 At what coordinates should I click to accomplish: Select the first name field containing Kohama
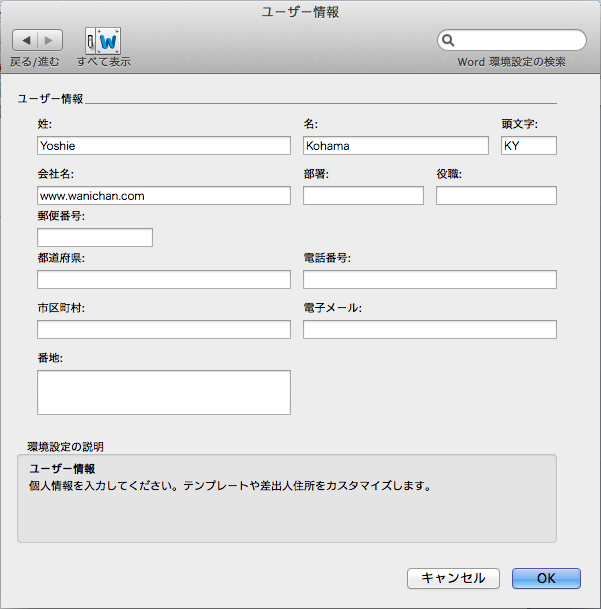tap(395, 145)
